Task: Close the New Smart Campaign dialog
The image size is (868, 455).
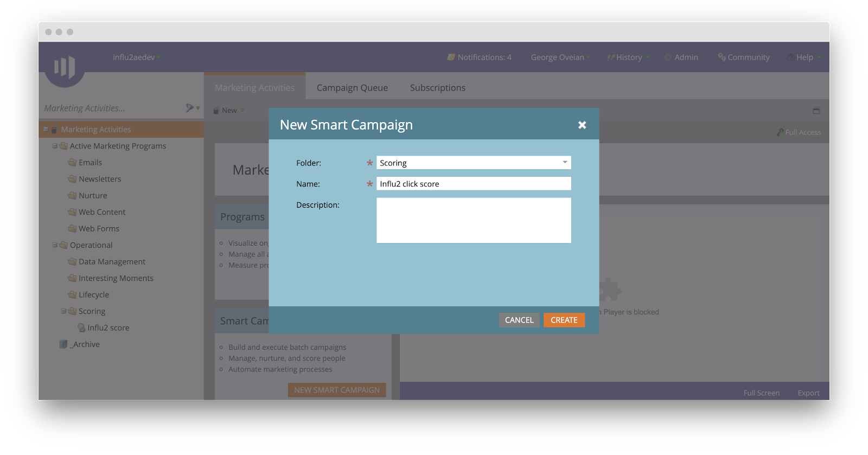Action: click(582, 125)
